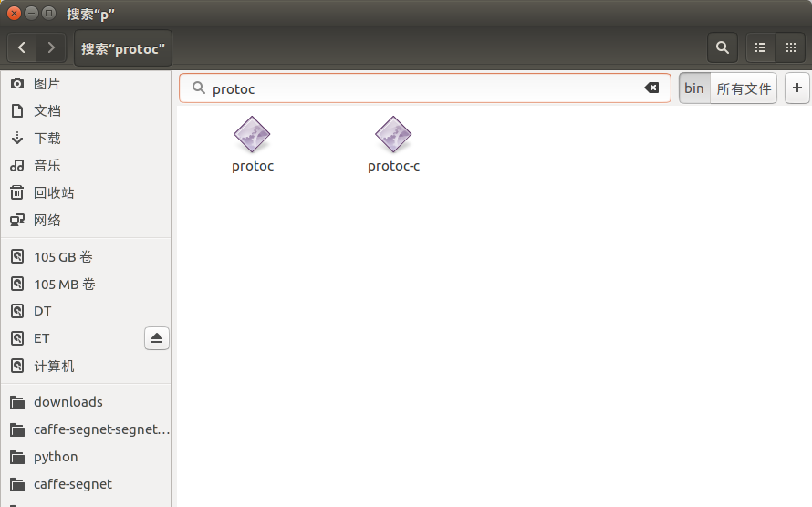Click the folder icon beside downloads
812x507 pixels.
(17, 402)
